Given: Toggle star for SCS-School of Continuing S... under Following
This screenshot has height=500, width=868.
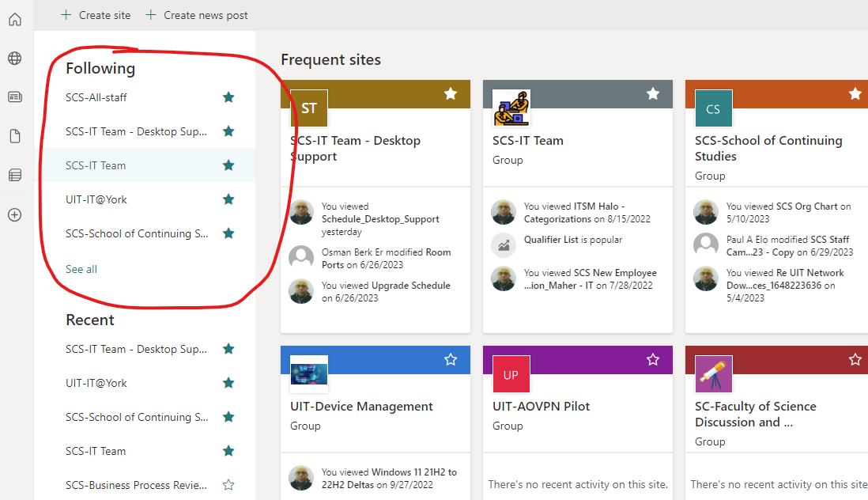Looking at the screenshot, I should 228,233.
